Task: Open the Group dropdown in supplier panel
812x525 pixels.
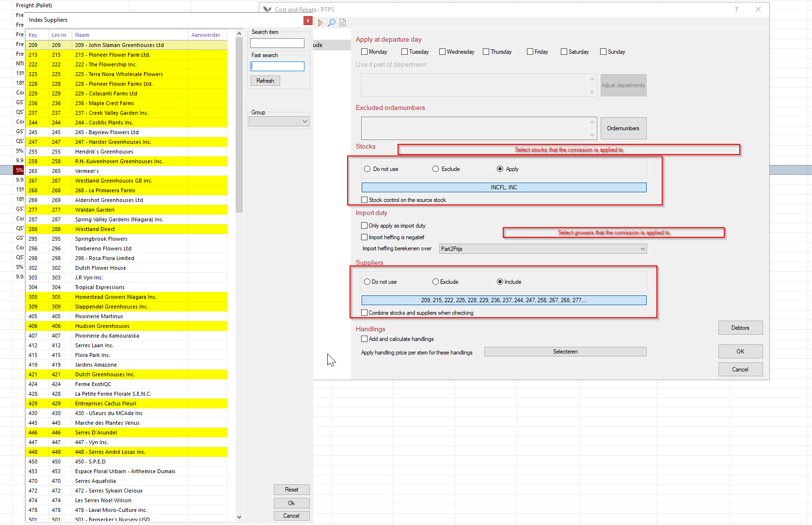Action: click(x=279, y=122)
